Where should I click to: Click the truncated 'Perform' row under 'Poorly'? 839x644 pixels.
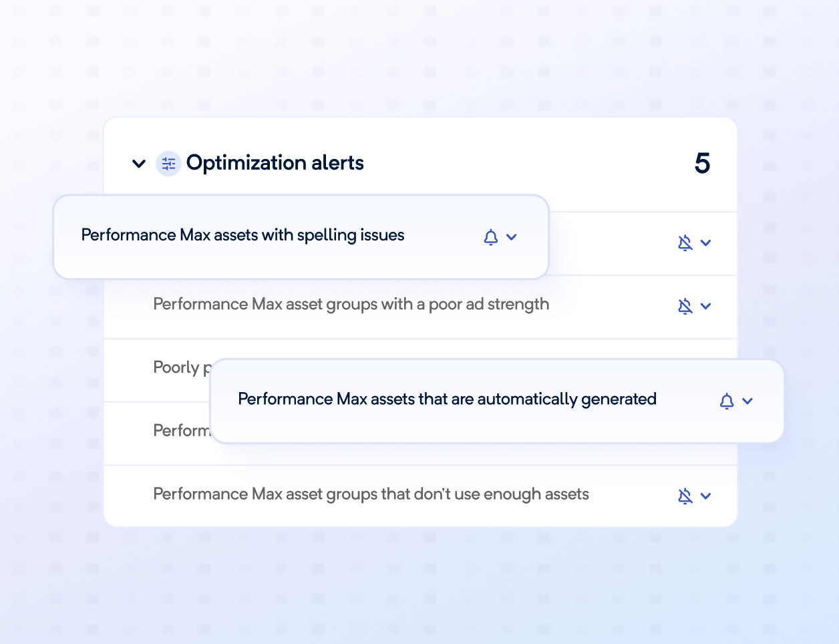click(180, 431)
